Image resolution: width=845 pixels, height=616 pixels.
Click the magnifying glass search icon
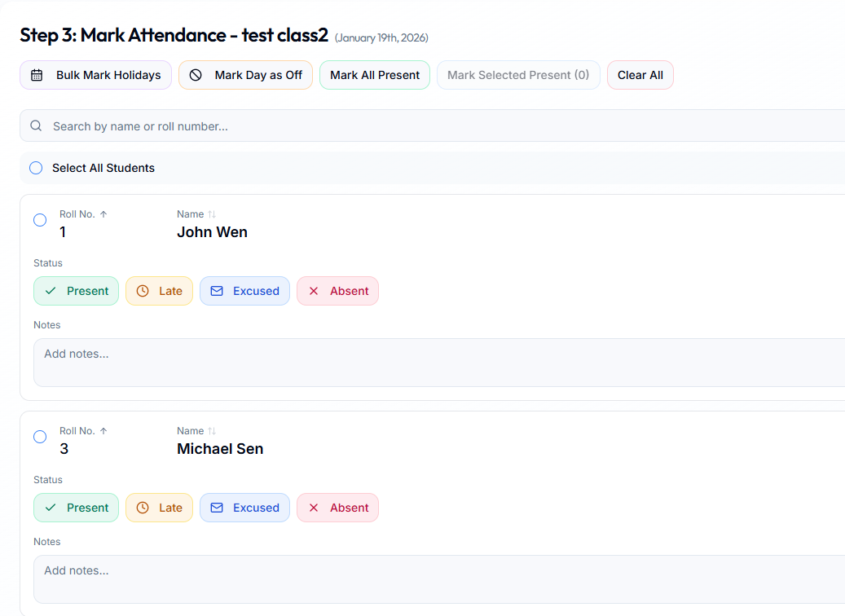coord(36,126)
